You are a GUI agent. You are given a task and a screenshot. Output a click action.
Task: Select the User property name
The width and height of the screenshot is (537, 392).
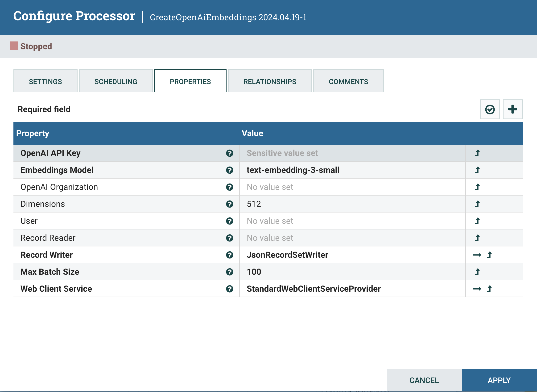29,221
